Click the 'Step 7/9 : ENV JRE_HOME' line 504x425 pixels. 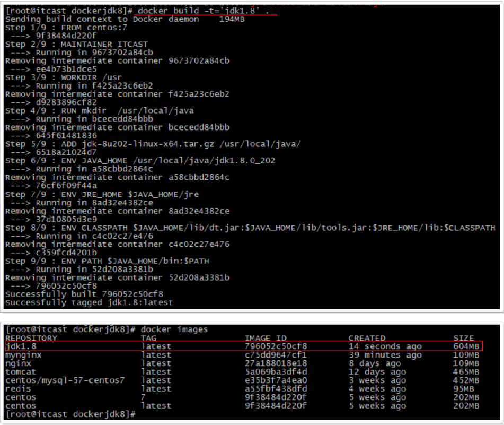[102, 194]
